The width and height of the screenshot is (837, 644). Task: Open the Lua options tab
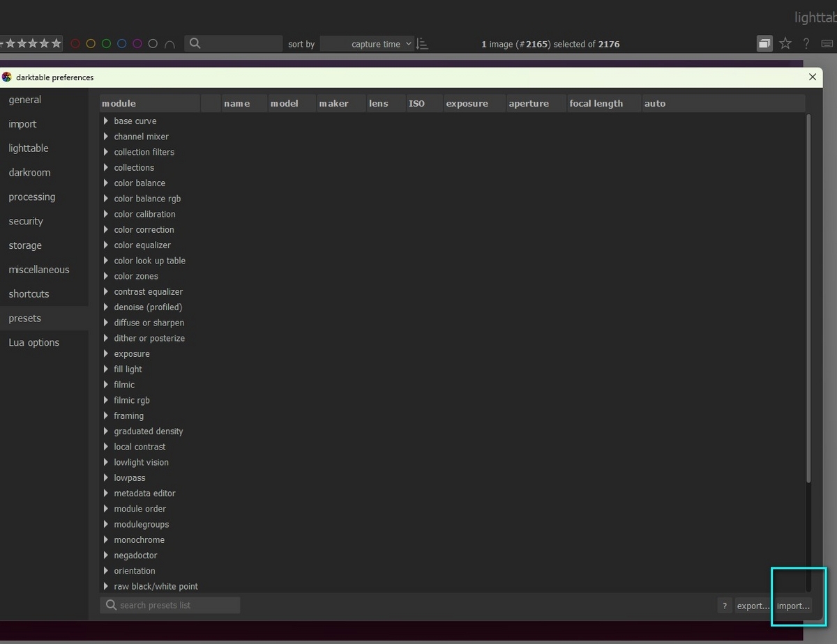(44, 343)
